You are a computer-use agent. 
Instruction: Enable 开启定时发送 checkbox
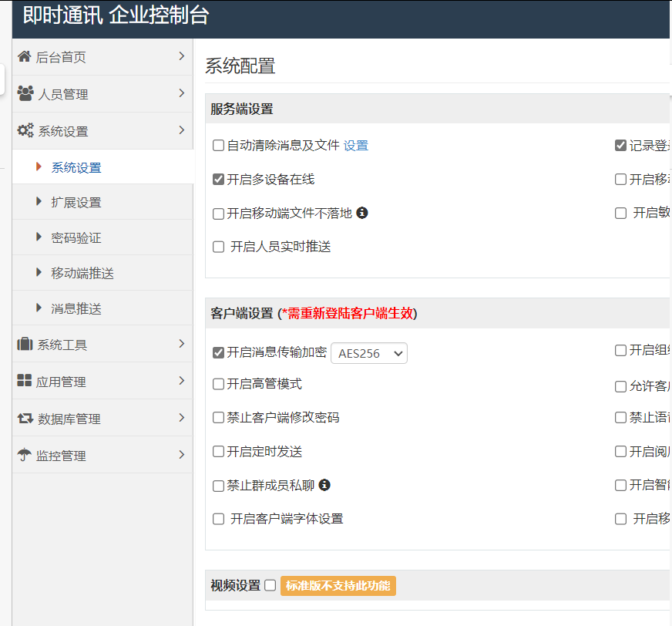pos(219,452)
